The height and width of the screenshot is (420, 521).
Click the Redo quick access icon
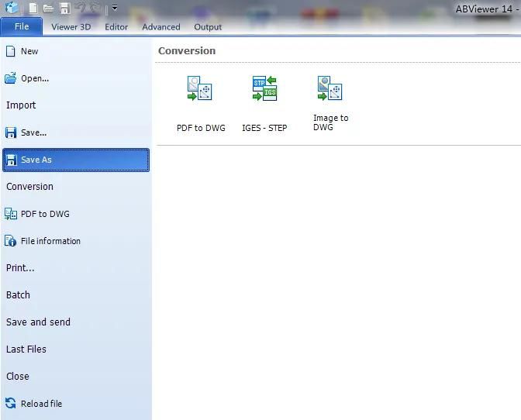(95, 8)
